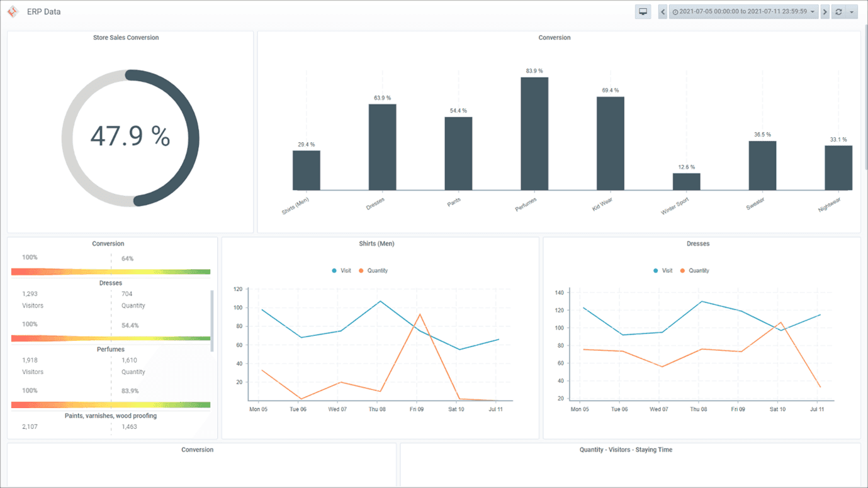
Task: Click the scrollbar in the Conversion list panel
Action: (x=212, y=321)
